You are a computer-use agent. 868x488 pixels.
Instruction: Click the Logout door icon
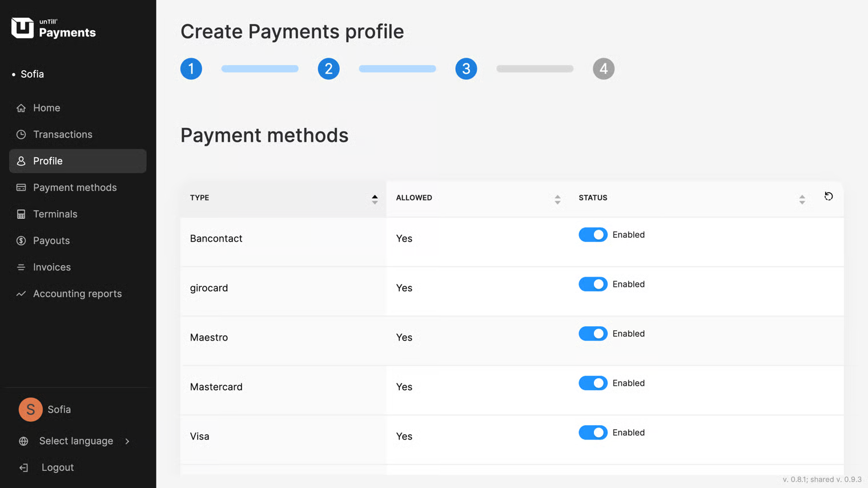coord(23,468)
